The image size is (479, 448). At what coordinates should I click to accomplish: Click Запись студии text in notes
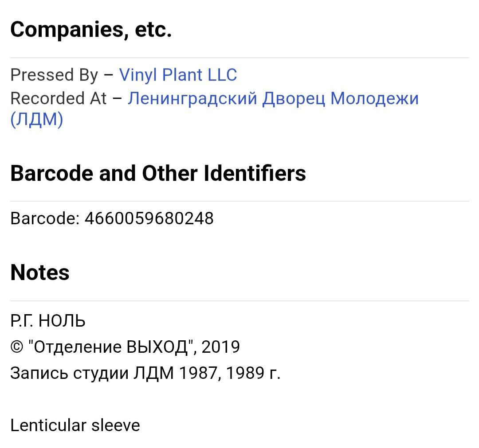[x=70, y=373]
